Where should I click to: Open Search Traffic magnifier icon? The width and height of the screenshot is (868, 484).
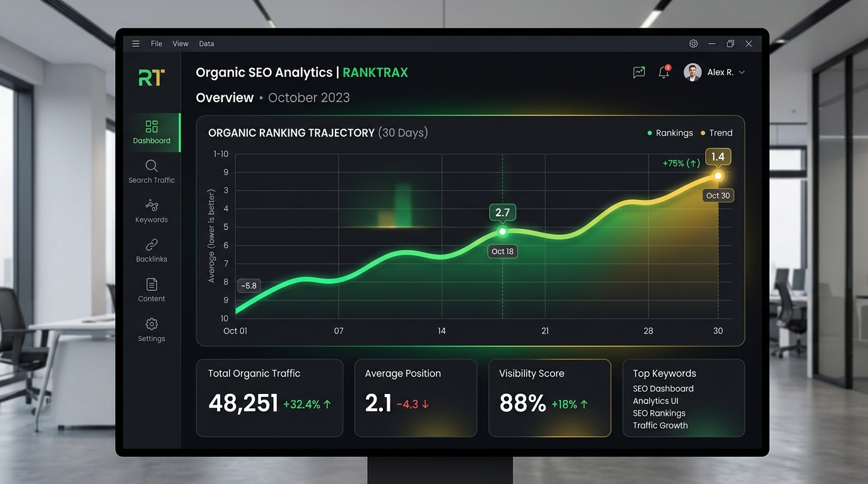click(151, 166)
